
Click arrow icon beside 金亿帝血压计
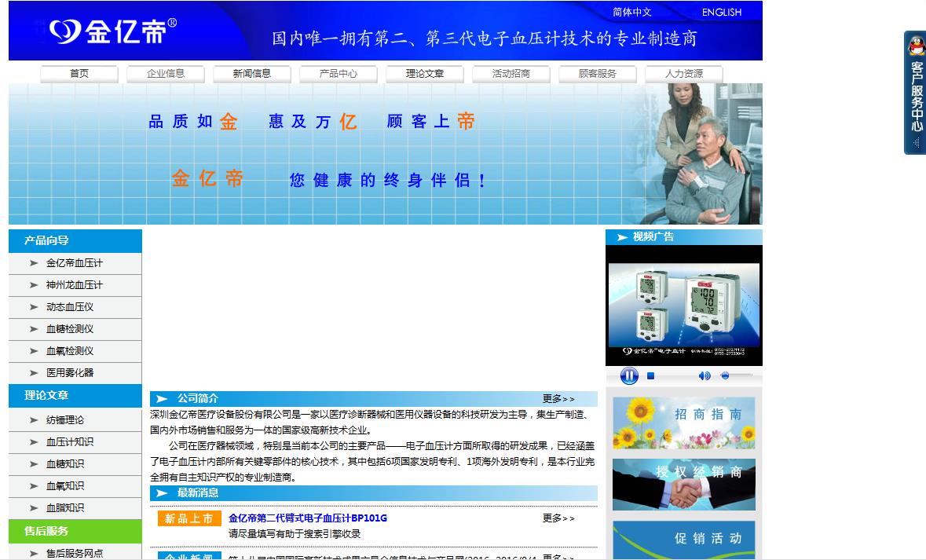click(34, 263)
